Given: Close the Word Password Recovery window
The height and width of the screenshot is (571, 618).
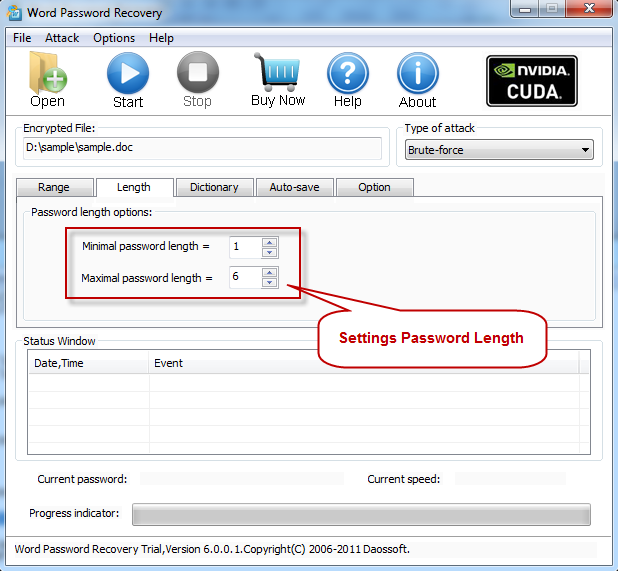Looking at the screenshot, I should click(589, 8).
